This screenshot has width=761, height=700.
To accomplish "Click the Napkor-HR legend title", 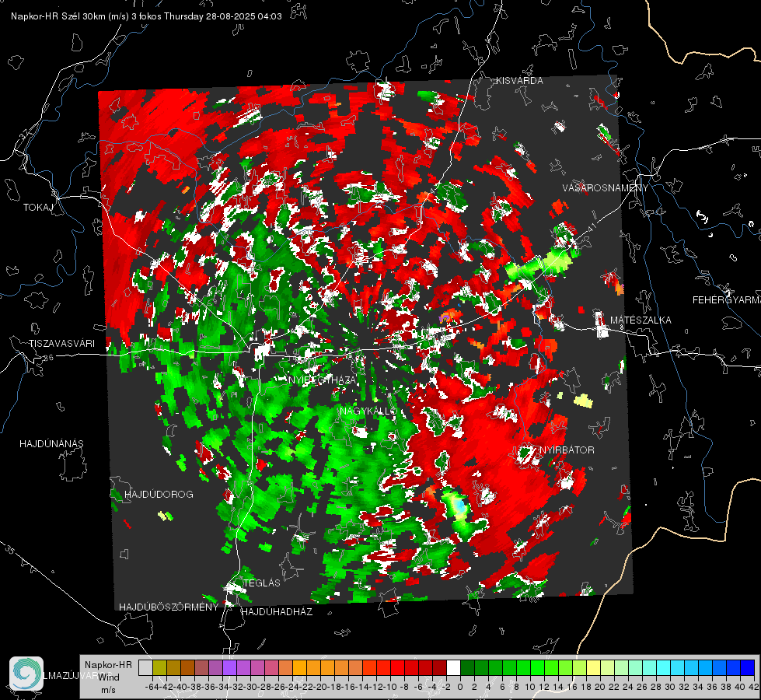I will click(x=108, y=665).
